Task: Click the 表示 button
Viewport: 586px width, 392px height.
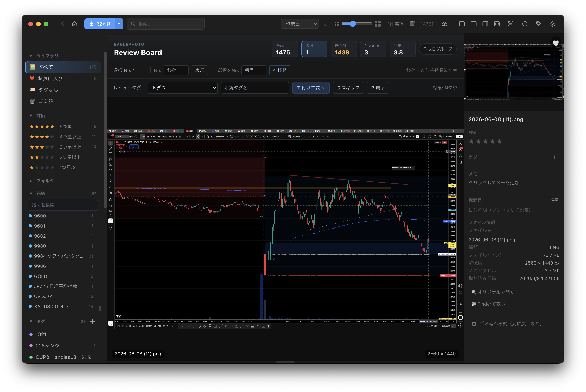Action: pos(200,70)
